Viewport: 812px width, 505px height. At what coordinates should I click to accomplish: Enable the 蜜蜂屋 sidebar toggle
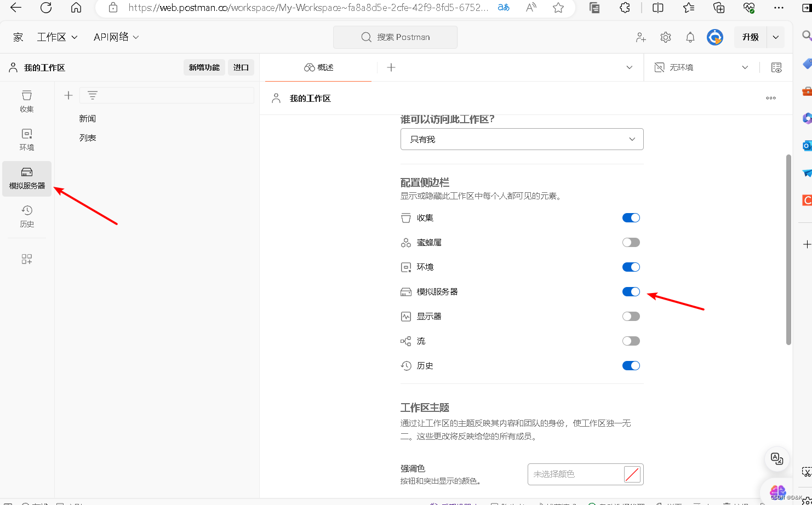tap(631, 243)
